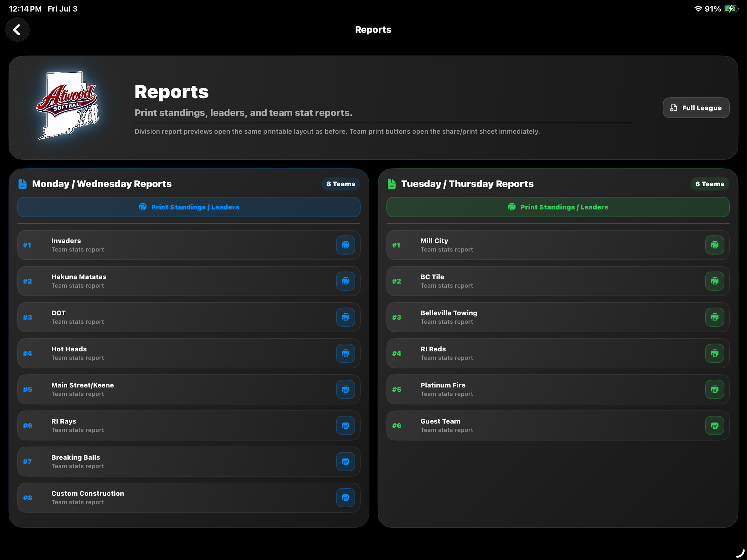Tap the Atwood Softball logo
This screenshot has height=560, width=747.
click(68, 105)
